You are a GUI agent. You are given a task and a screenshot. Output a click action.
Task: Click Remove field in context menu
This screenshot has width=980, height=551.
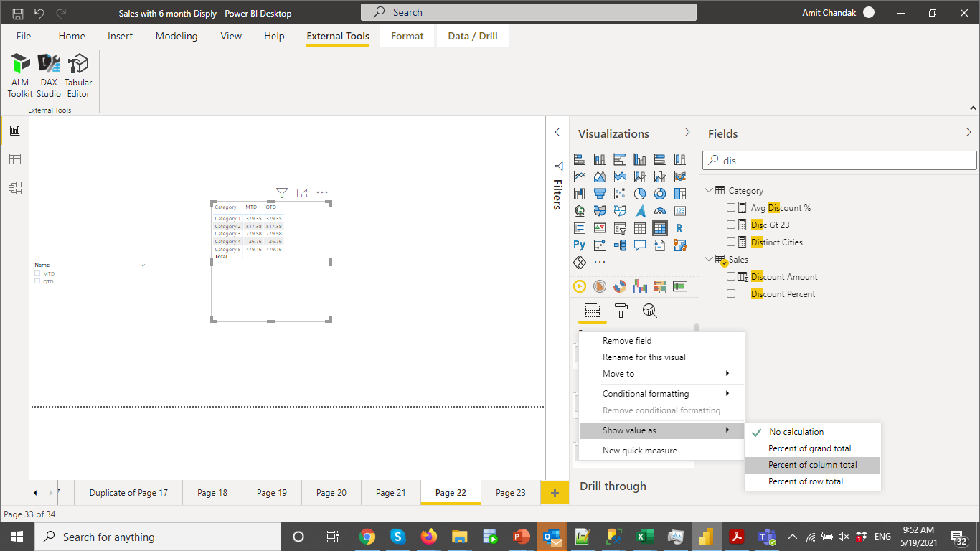627,341
